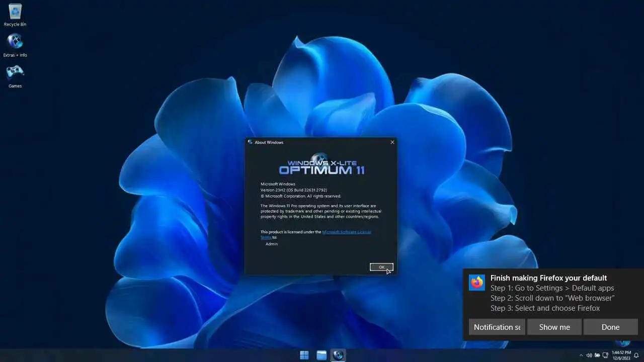
Task: Click 'Step 1: Go to Settings' line
Action: 552,288
